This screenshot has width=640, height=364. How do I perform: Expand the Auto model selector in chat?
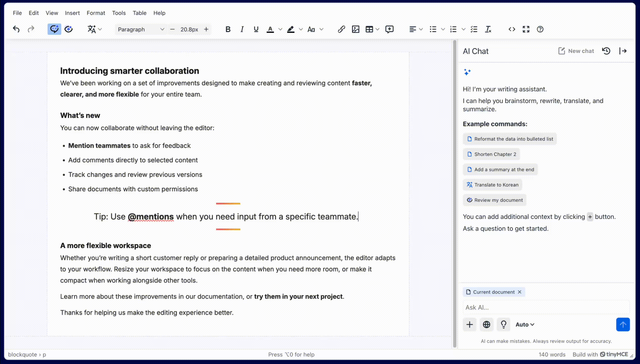pos(525,325)
